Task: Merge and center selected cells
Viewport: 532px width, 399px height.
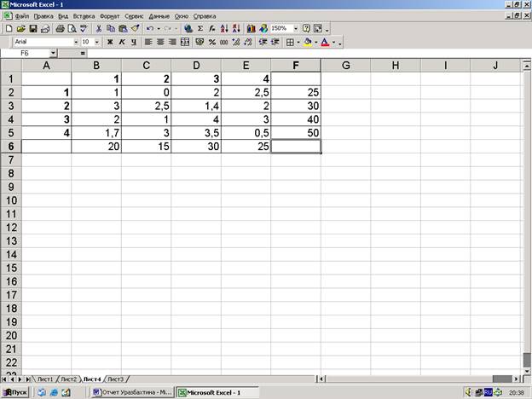Action: (185, 42)
